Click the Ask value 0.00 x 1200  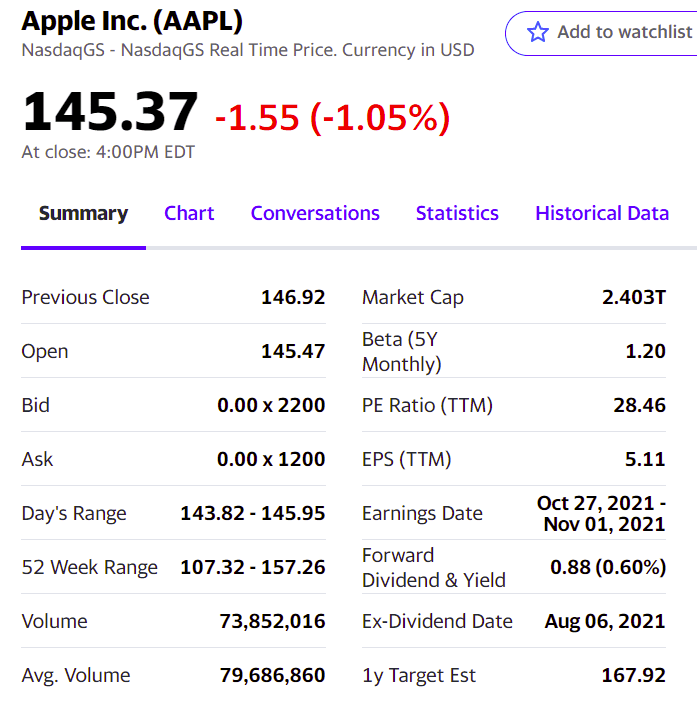pos(271,459)
